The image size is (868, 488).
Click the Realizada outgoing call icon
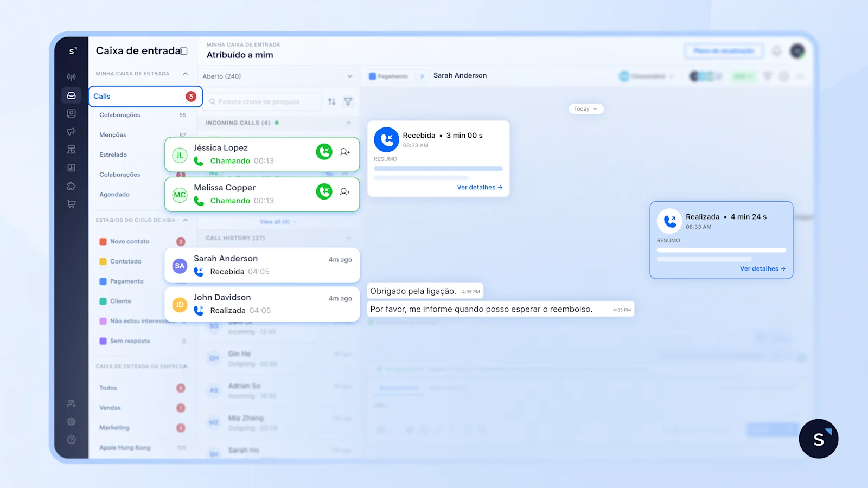click(x=669, y=221)
